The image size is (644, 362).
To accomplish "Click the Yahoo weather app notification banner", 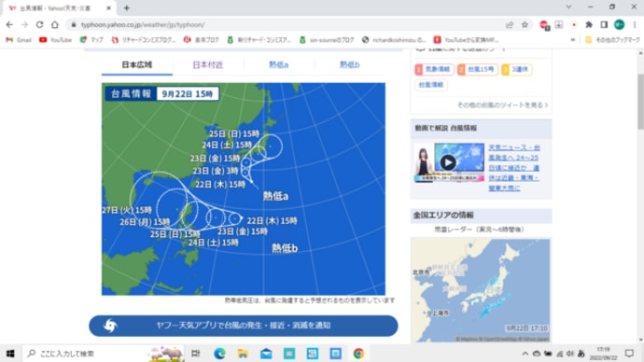I will pos(244,326).
